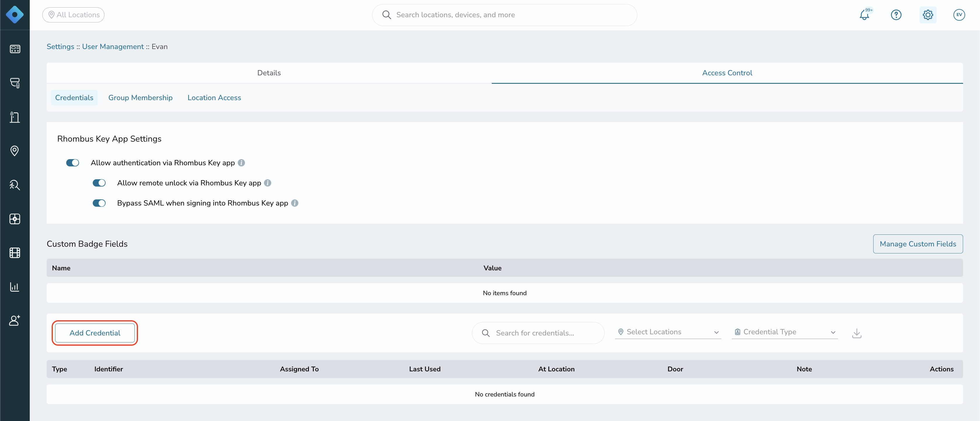Screen dimensions: 980x421
Task: Select the Location Access sub-tab
Action: click(x=214, y=98)
